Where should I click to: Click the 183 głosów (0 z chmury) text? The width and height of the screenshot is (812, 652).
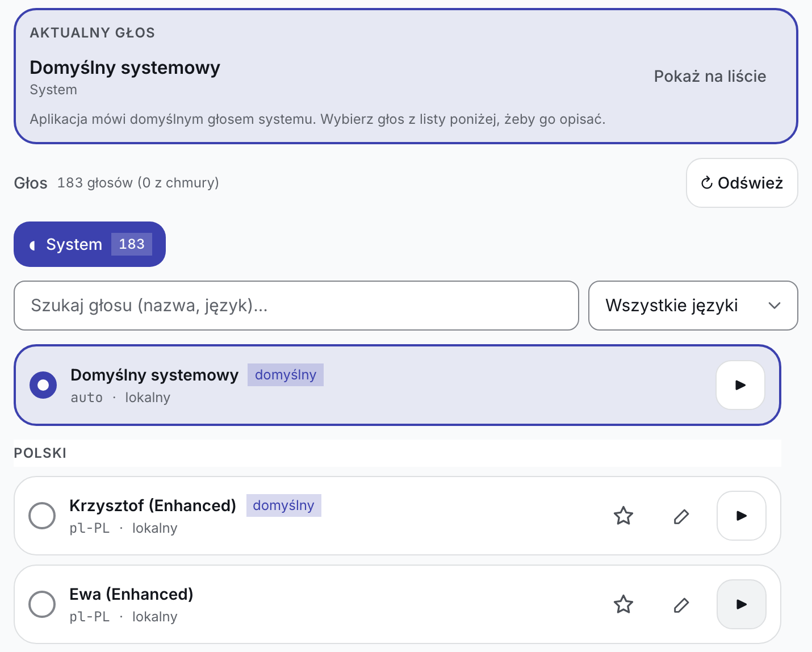pos(138,183)
